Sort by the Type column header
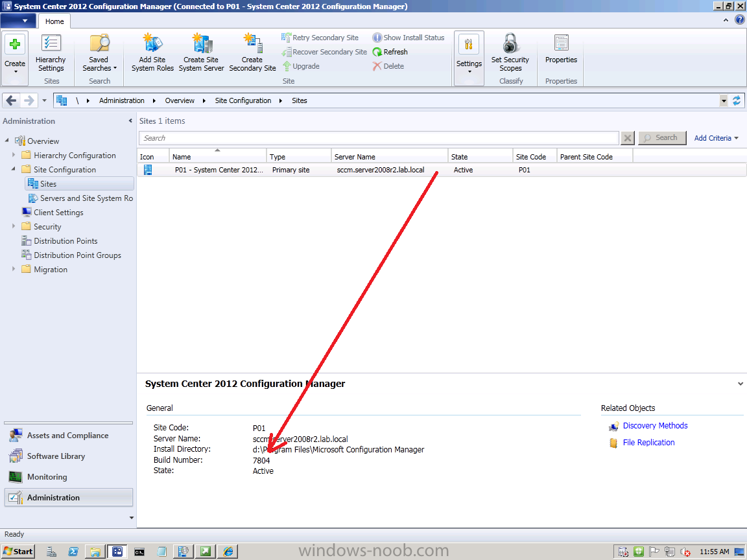 click(299, 156)
